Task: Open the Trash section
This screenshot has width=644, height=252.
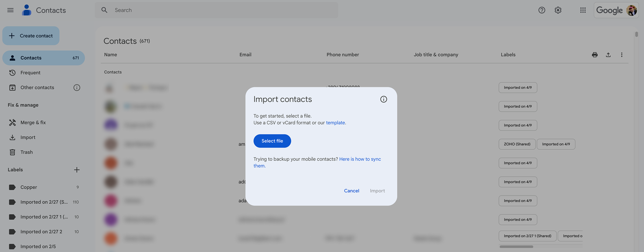Action: pos(27,152)
